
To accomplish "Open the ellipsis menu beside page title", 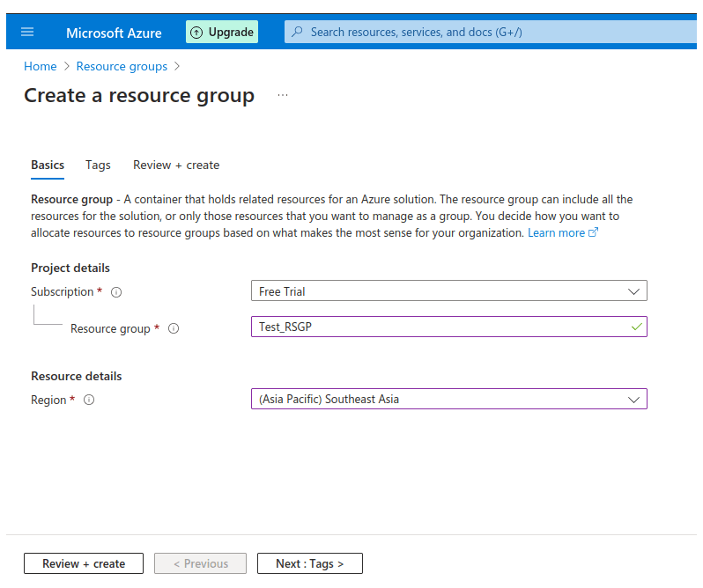I will point(283,95).
